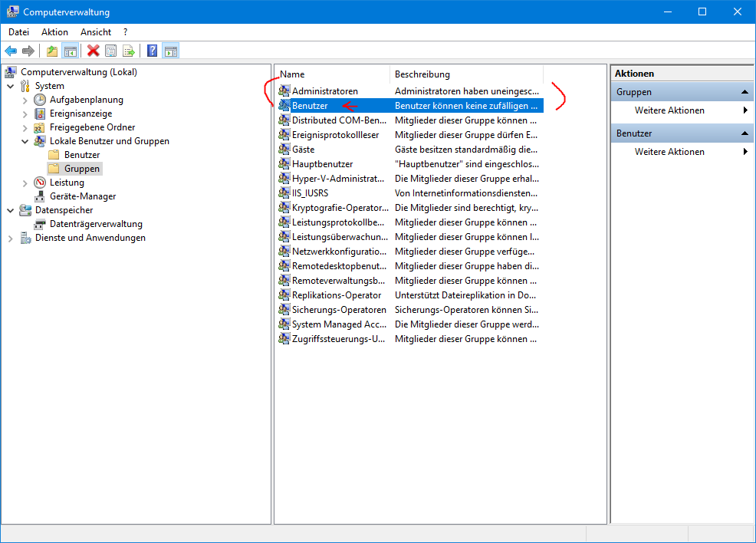Click the red Delete X icon
The image size is (756, 543).
[93, 51]
